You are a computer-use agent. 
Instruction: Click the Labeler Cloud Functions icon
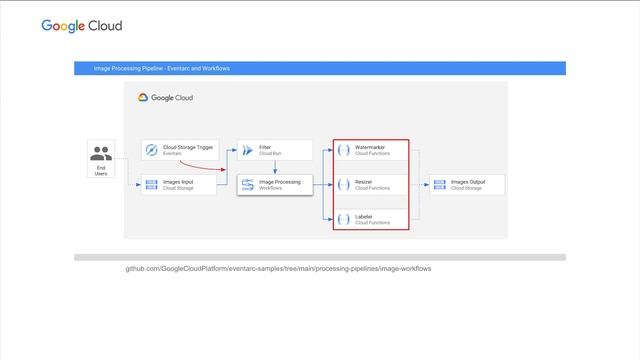tap(344, 220)
